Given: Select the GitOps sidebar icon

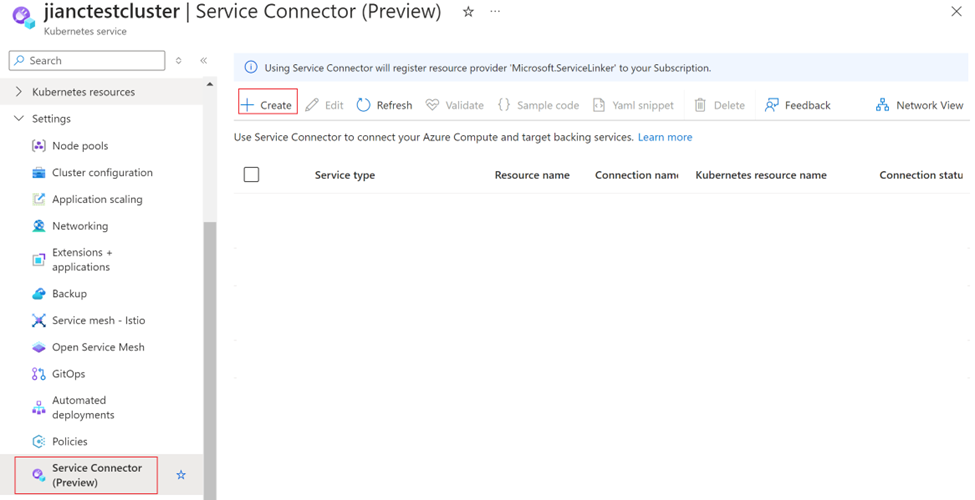Looking at the screenshot, I should click(39, 374).
